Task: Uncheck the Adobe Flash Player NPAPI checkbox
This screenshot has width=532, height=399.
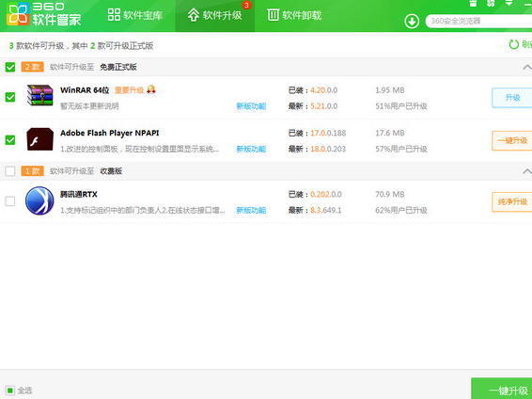Action: (x=10, y=140)
